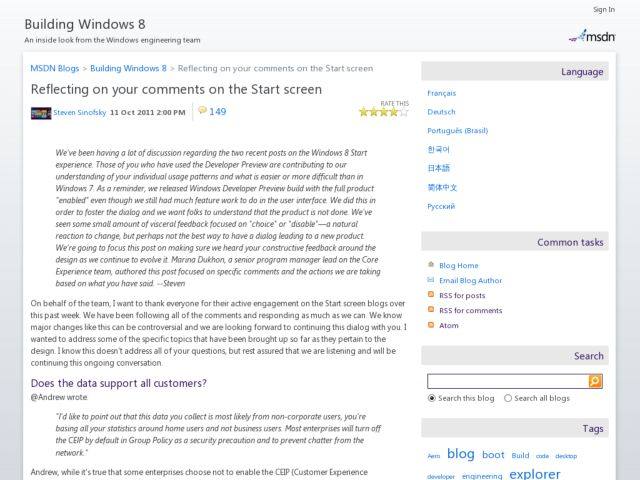Click the MSDN logo
Screen dimensions: 640x480
click(593, 36)
